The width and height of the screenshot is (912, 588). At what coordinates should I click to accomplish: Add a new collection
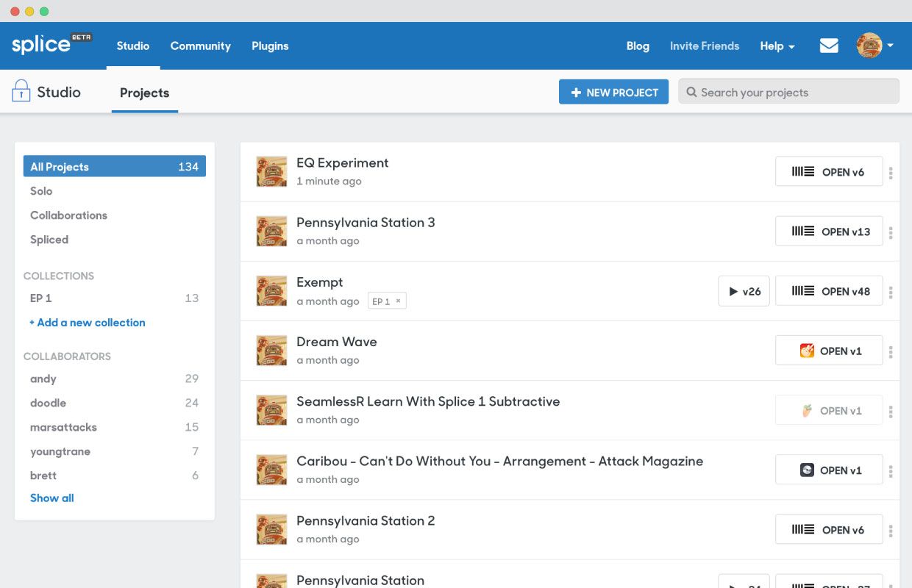click(87, 322)
